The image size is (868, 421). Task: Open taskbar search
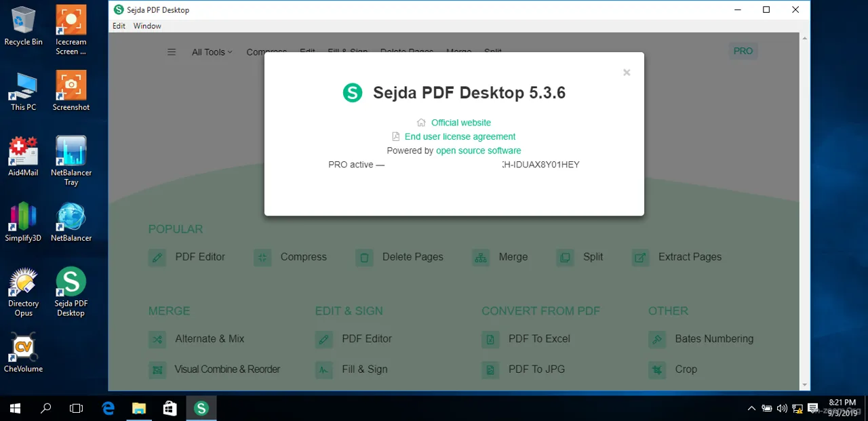pyautogui.click(x=46, y=408)
